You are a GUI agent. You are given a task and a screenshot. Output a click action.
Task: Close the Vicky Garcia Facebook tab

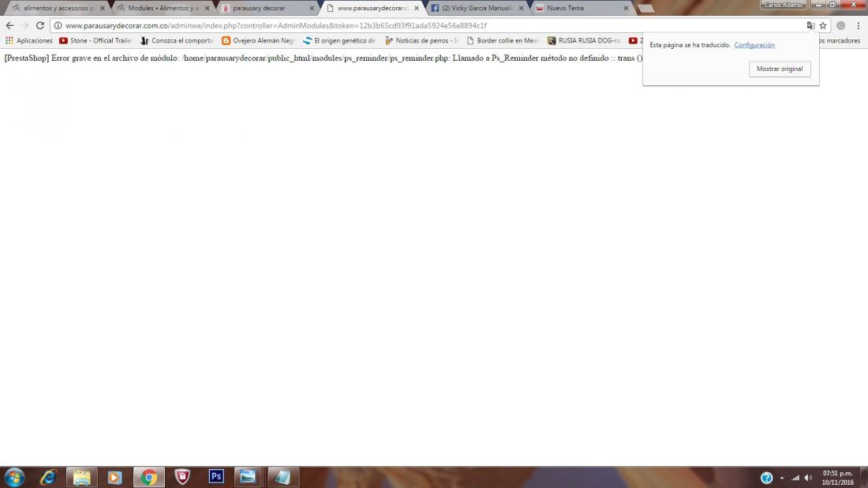pos(521,9)
